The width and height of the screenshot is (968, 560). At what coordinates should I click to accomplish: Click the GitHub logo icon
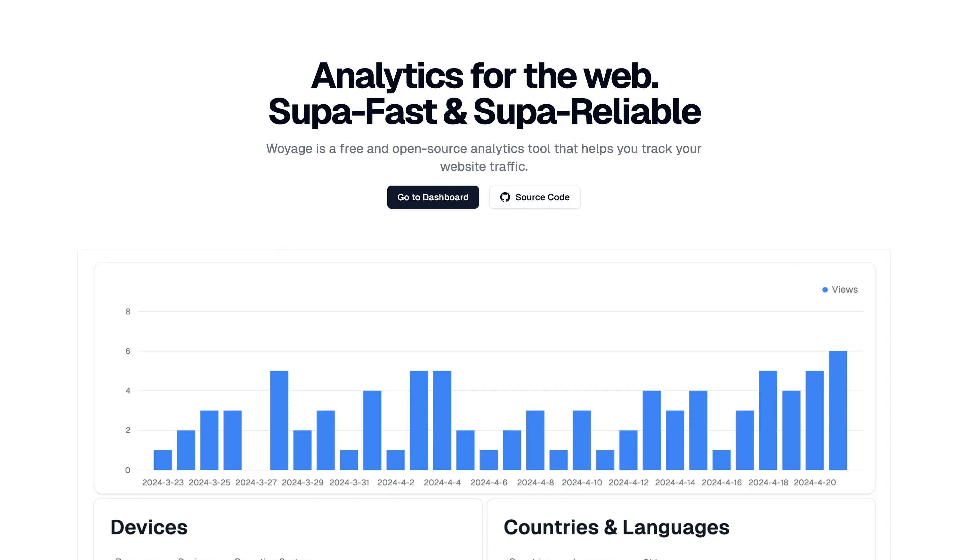click(505, 197)
